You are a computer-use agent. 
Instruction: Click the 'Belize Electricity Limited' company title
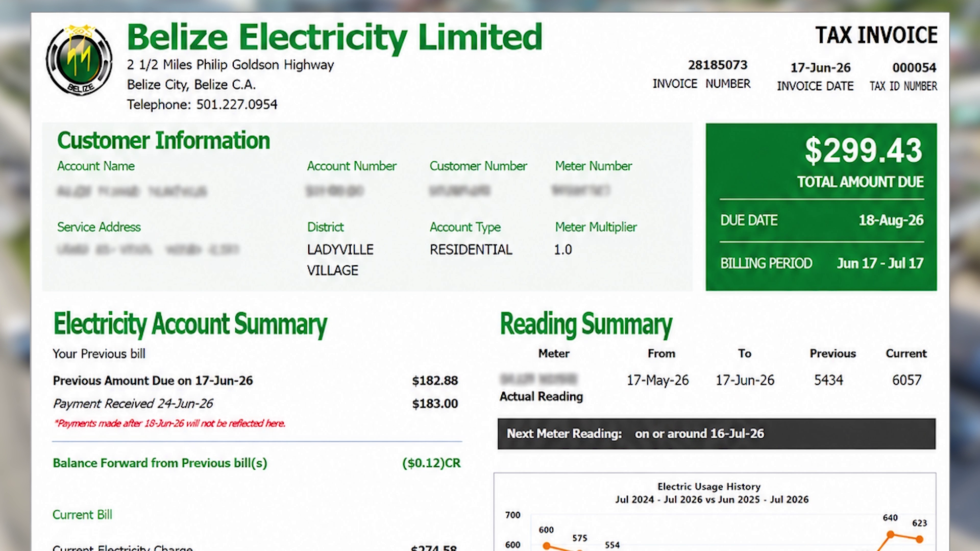[334, 37]
